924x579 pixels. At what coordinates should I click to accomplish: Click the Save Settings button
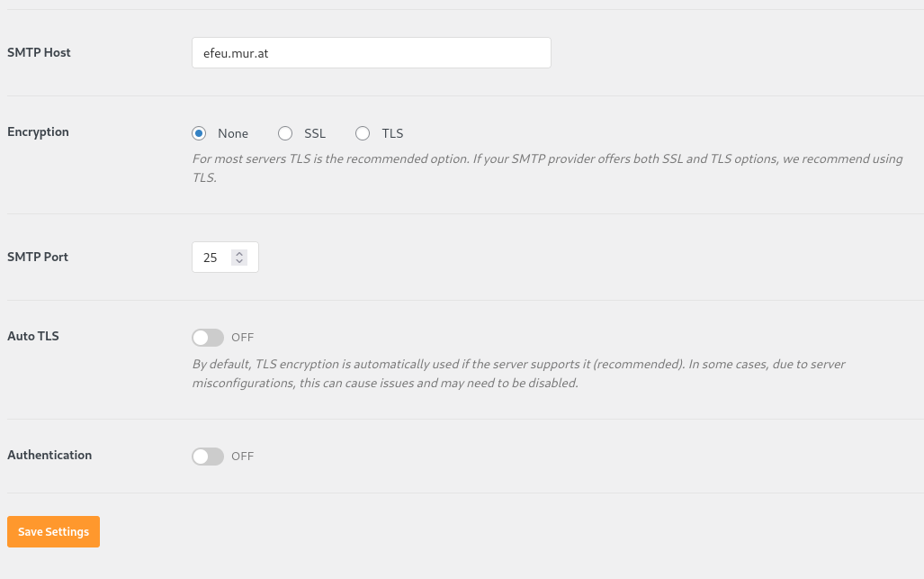coord(53,531)
